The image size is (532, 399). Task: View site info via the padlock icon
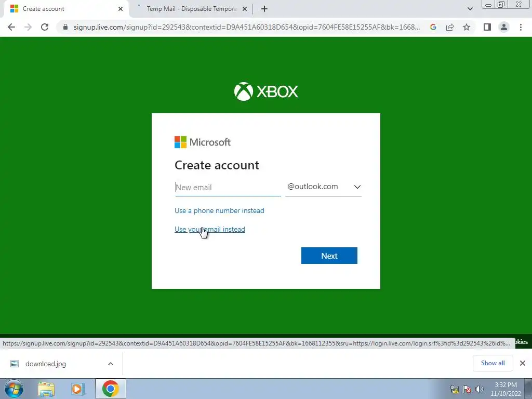coord(65,27)
